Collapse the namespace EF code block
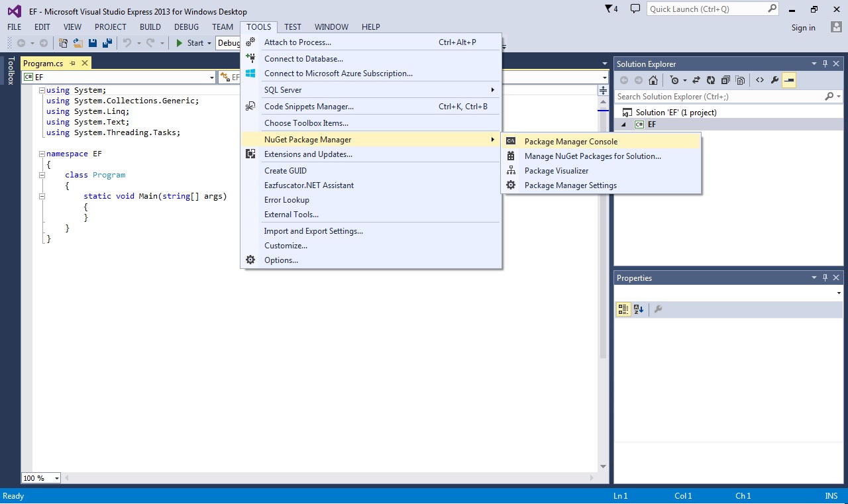This screenshot has height=504, width=848. click(42, 154)
